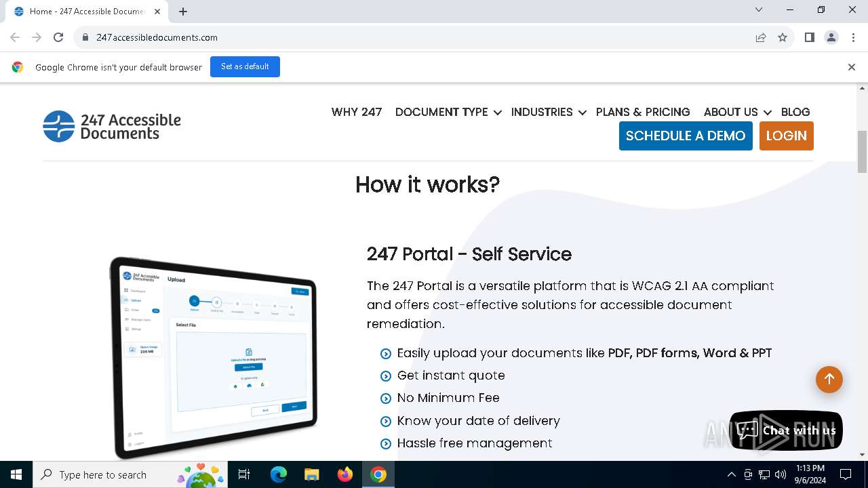Click the tablet portal screenshot image

tap(214, 357)
